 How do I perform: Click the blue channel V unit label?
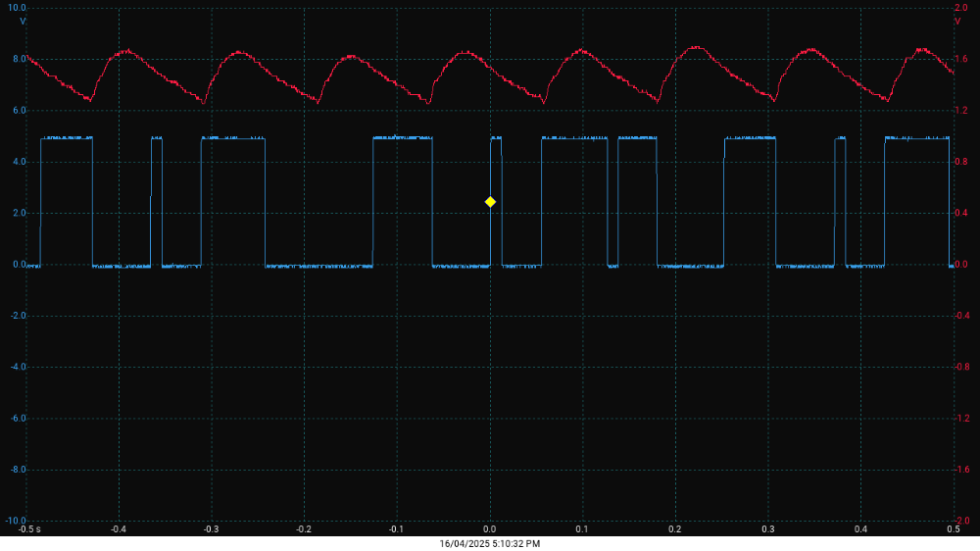23,21
